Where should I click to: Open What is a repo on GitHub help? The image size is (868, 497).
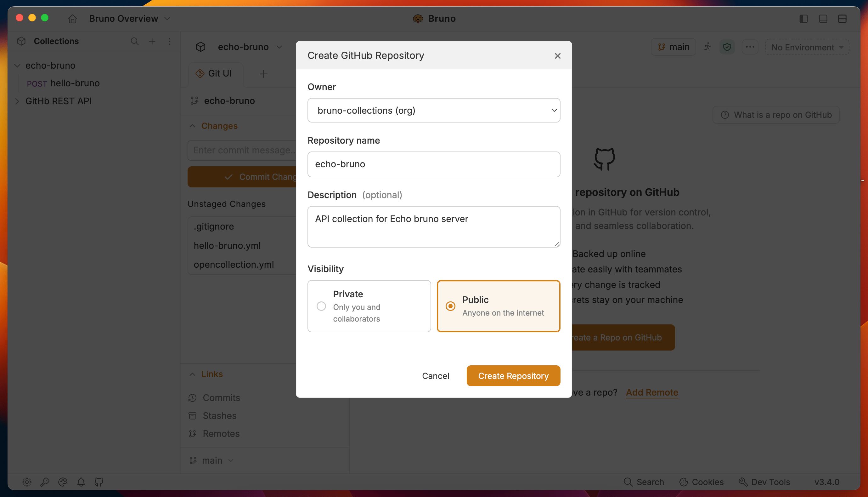coord(776,115)
